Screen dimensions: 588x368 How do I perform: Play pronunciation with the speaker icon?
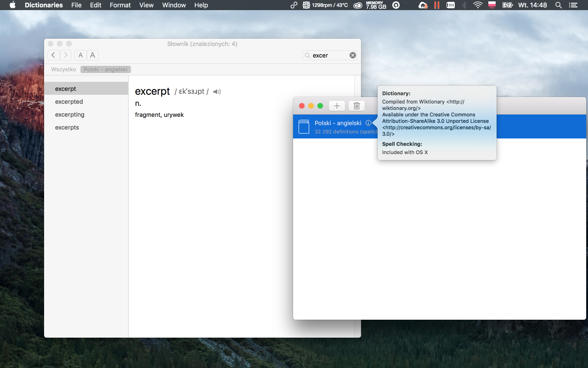point(217,92)
